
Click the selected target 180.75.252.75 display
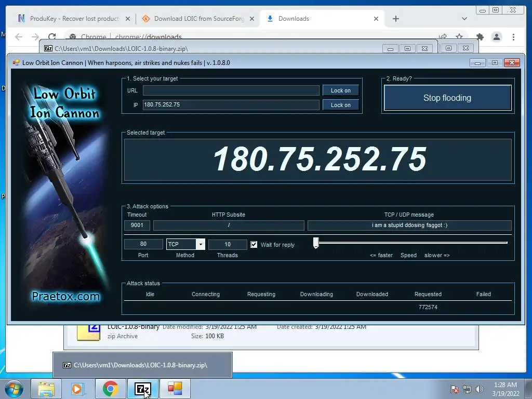(x=318, y=159)
